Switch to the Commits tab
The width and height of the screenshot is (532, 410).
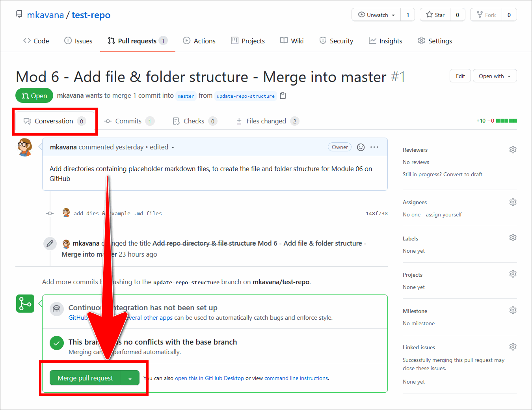pos(129,121)
